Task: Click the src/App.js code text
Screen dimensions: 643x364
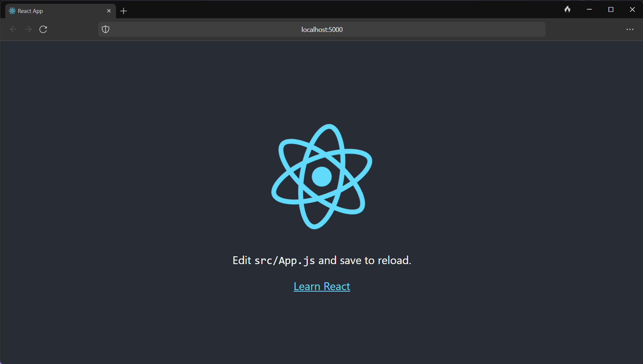Action: point(285,261)
